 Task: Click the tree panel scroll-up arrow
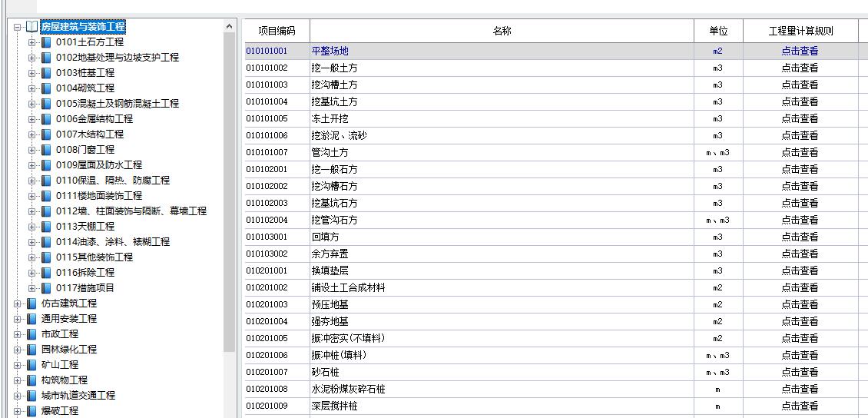click(229, 28)
